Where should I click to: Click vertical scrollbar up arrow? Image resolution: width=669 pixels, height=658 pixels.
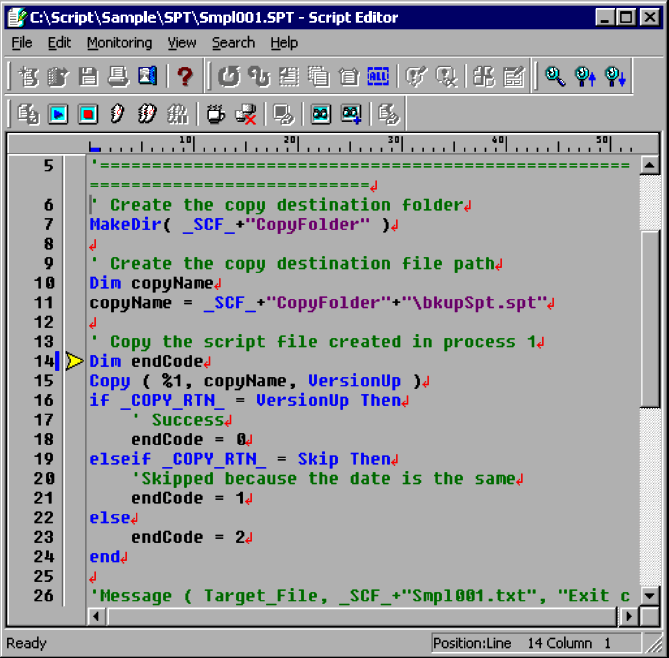649,166
